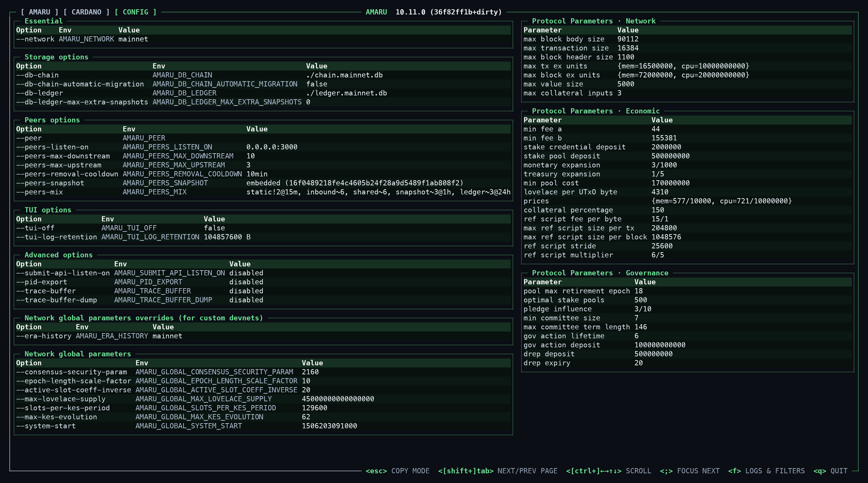Click the QUIT shortcut in footer
The height and width of the screenshot is (483, 868).
click(830, 471)
